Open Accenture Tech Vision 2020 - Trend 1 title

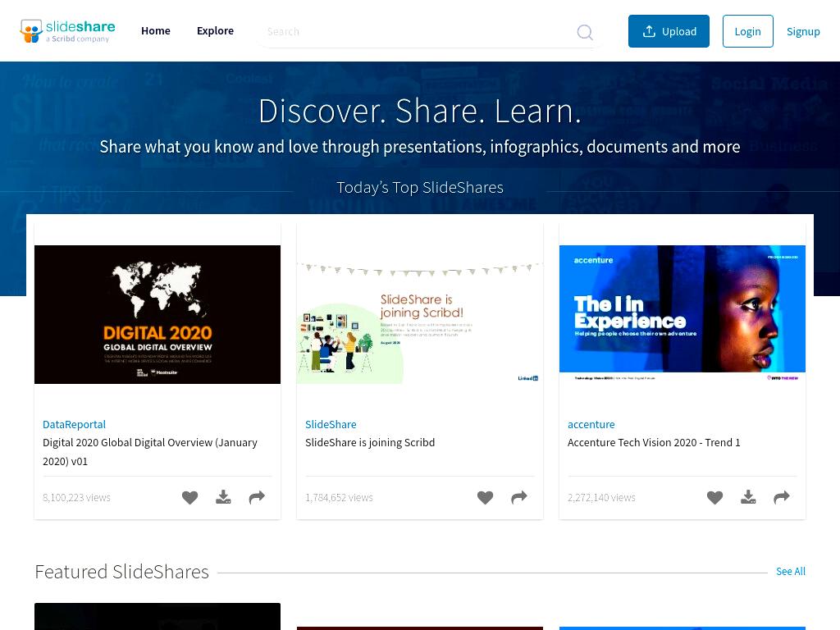tap(654, 442)
